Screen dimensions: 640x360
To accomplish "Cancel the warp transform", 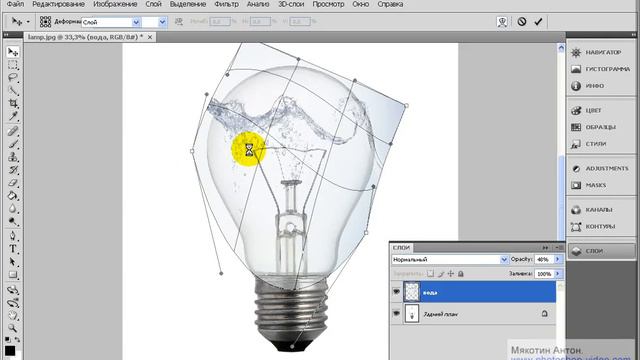I will 522,22.
